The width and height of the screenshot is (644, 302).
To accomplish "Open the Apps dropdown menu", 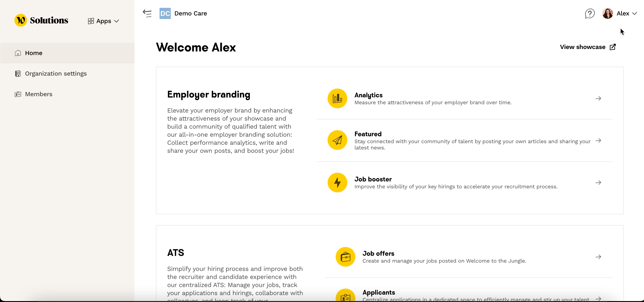I will (103, 21).
